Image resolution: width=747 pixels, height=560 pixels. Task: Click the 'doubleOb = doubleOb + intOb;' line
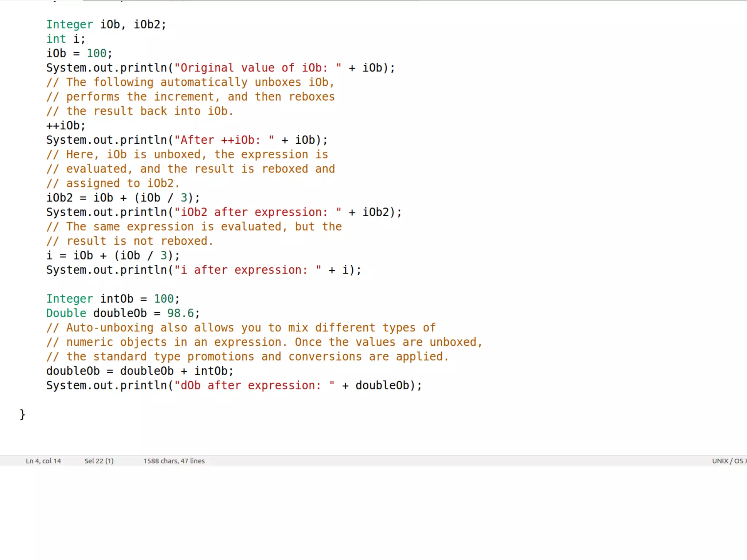[140, 371]
